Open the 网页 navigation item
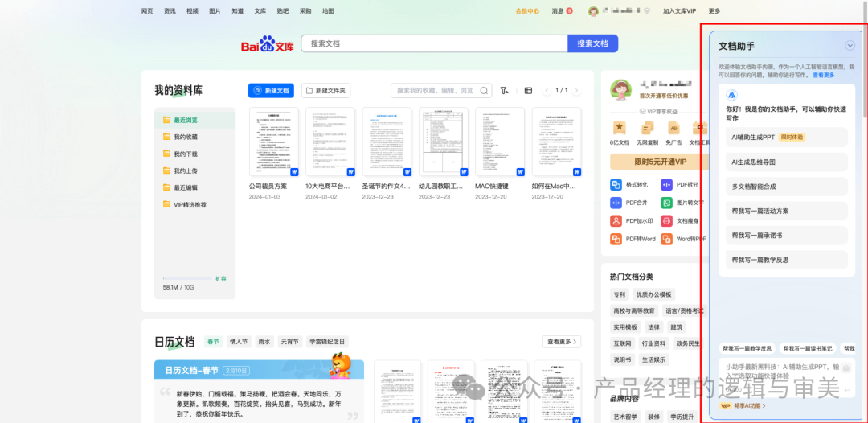 click(147, 11)
